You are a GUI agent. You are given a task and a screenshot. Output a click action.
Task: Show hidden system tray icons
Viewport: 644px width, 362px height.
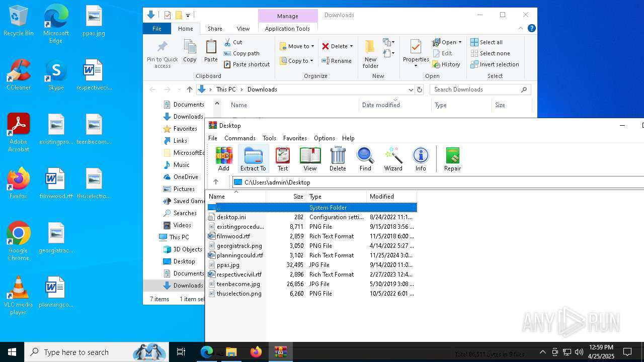tap(542, 352)
